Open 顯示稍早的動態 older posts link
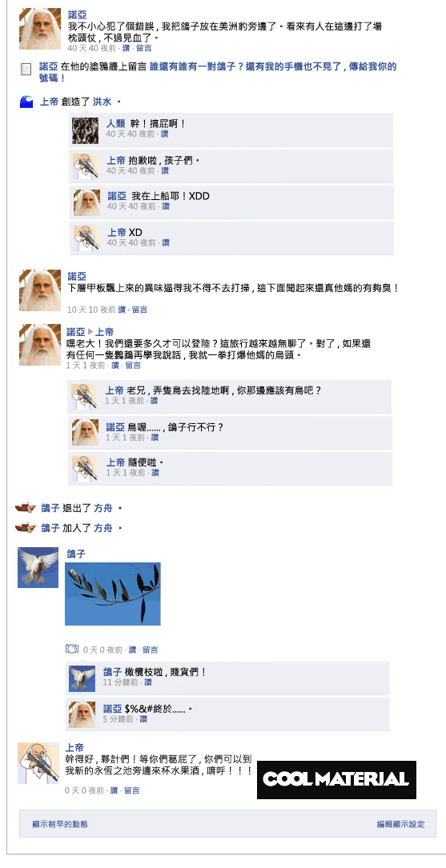Image resolution: width=446 pixels, height=868 pixels. (60, 824)
